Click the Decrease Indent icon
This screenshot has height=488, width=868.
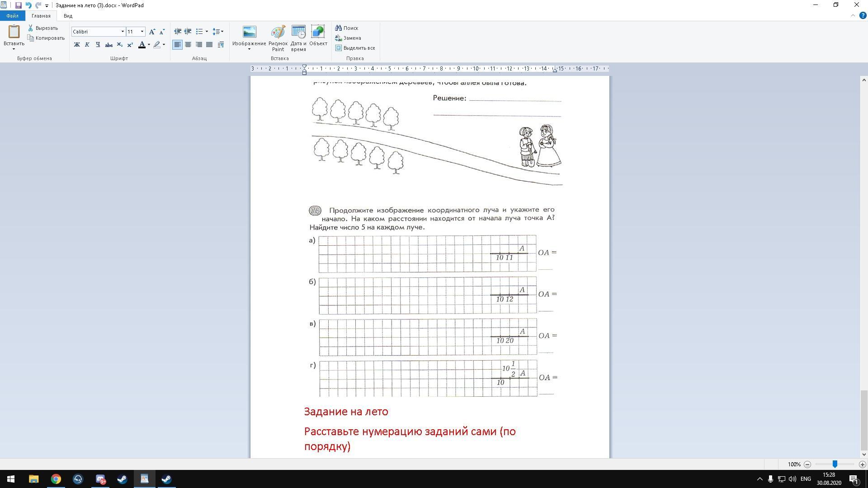(x=178, y=32)
